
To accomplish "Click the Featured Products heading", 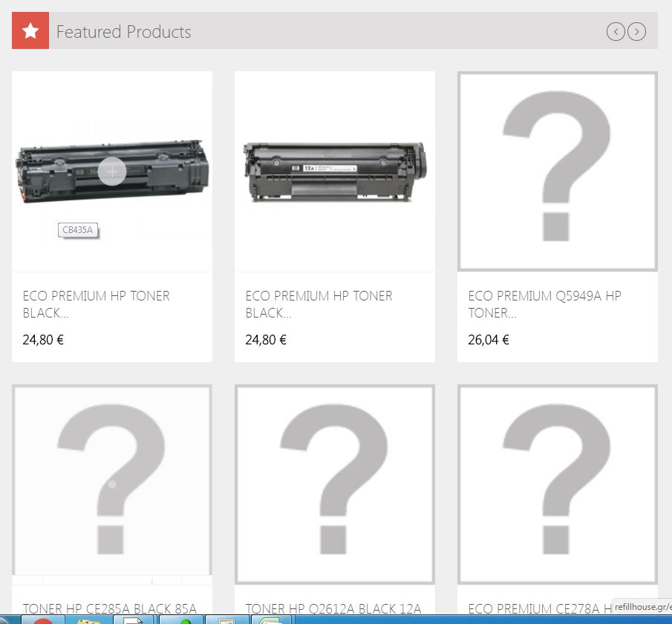I will click(124, 32).
